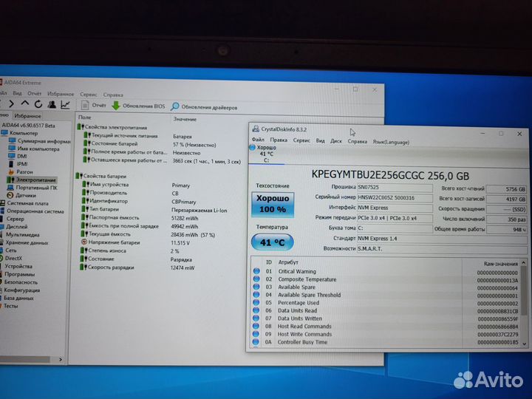This screenshot has width=532, height=399.
Task: Expand Конфигурация tree node
Action: (20, 290)
